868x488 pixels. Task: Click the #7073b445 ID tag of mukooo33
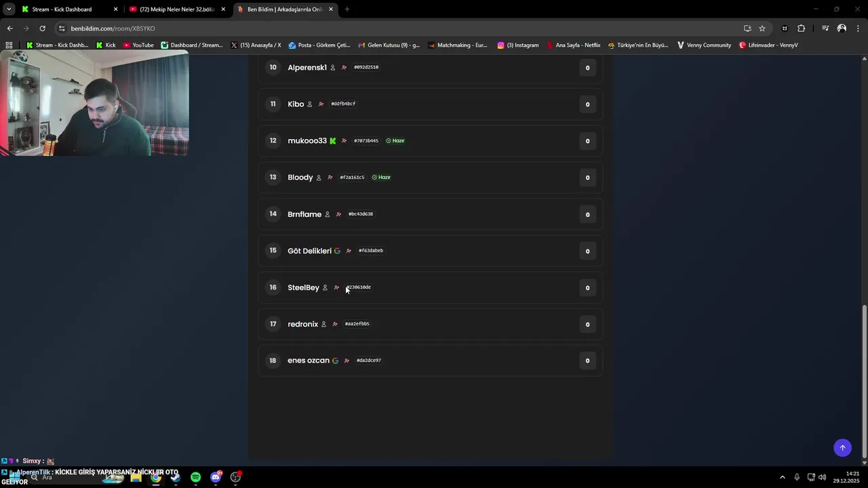coord(366,141)
